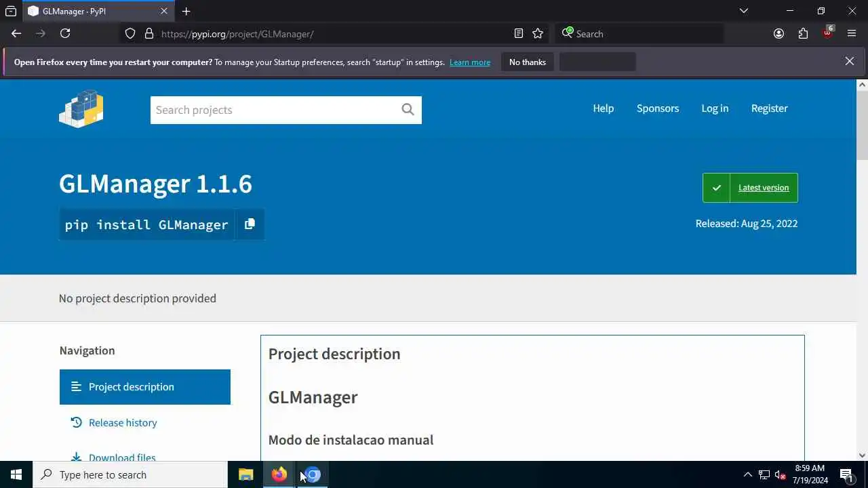Open File Explorer from taskbar

pyautogui.click(x=245, y=474)
